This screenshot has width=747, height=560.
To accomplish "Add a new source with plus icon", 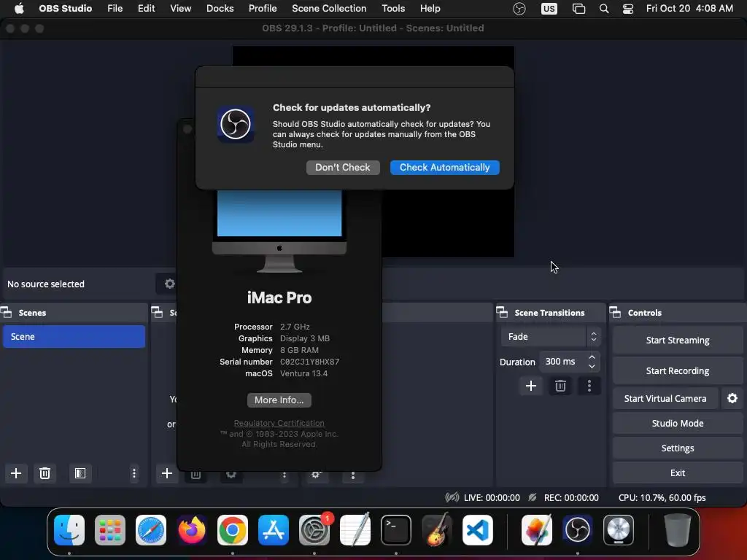I will pos(167,472).
